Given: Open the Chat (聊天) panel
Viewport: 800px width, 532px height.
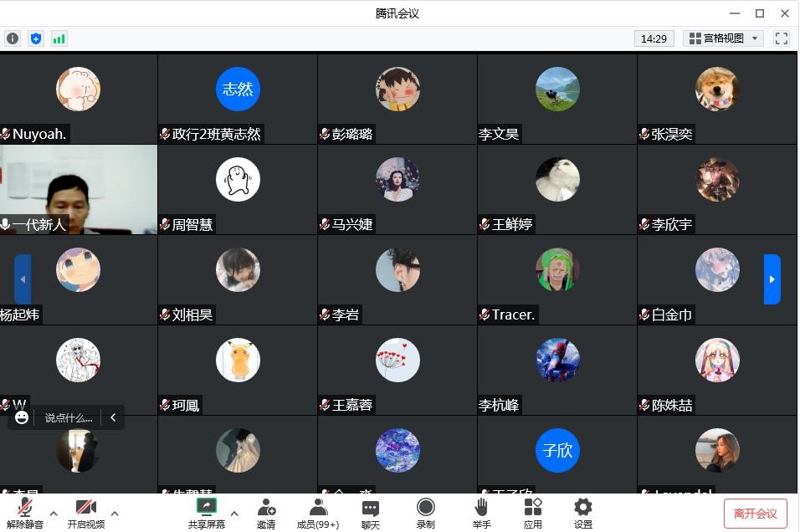Looking at the screenshot, I should click(x=371, y=514).
